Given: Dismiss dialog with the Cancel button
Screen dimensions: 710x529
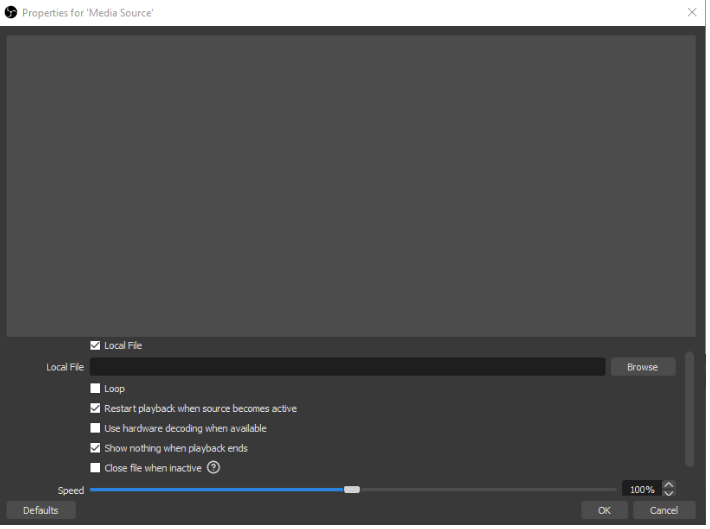Looking at the screenshot, I should [x=664, y=510].
